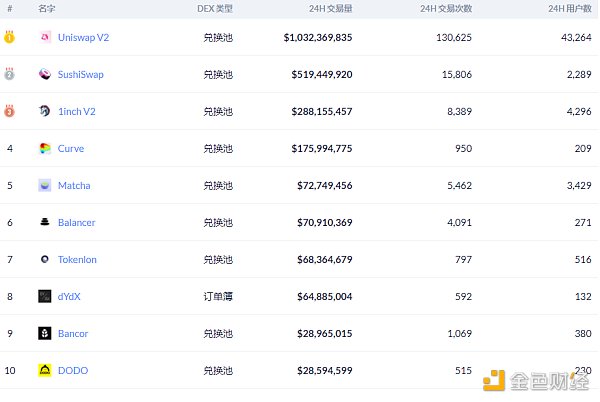Click the Bancor logo icon

point(45,333)
